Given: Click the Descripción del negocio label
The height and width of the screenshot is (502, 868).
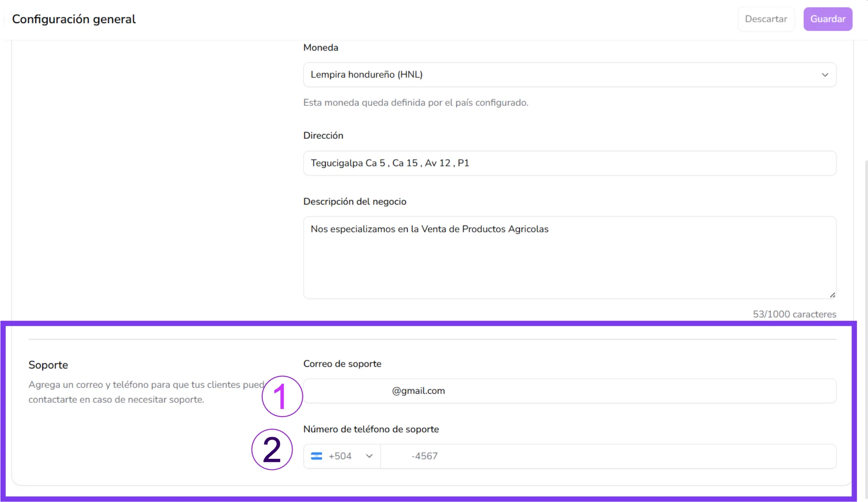Looking at the screenshot, I should [355, 202].
